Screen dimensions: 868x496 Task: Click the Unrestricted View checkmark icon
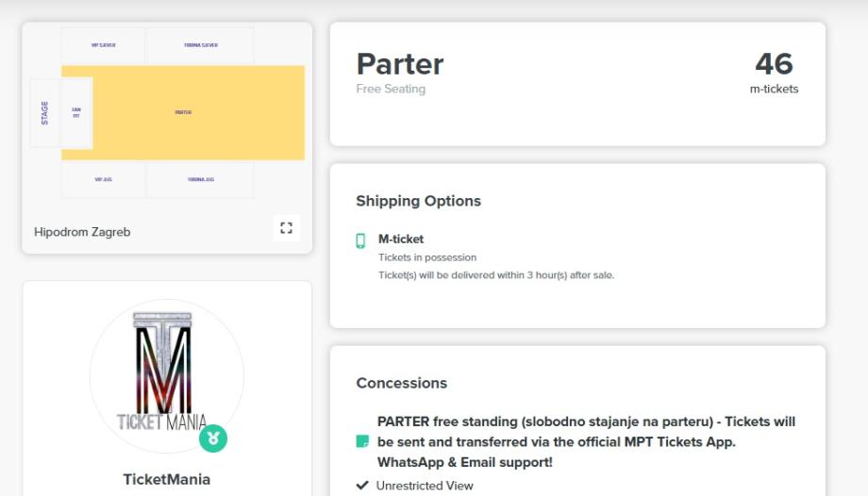click(361, 486)
